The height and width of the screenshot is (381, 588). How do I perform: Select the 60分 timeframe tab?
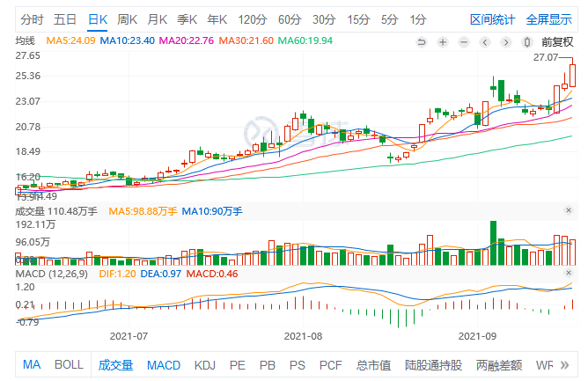pyautogui.click(x=289, y=18)
